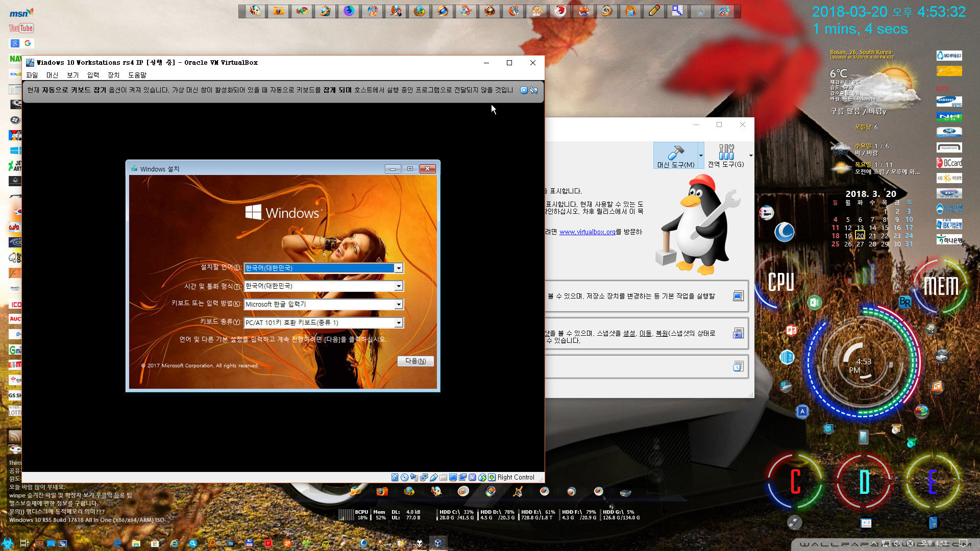The width and height of the screenshot is (980, 551).
Task: Click video capture indicator in VM status bar
Action: pyautogui.click(x=463, y=478)
